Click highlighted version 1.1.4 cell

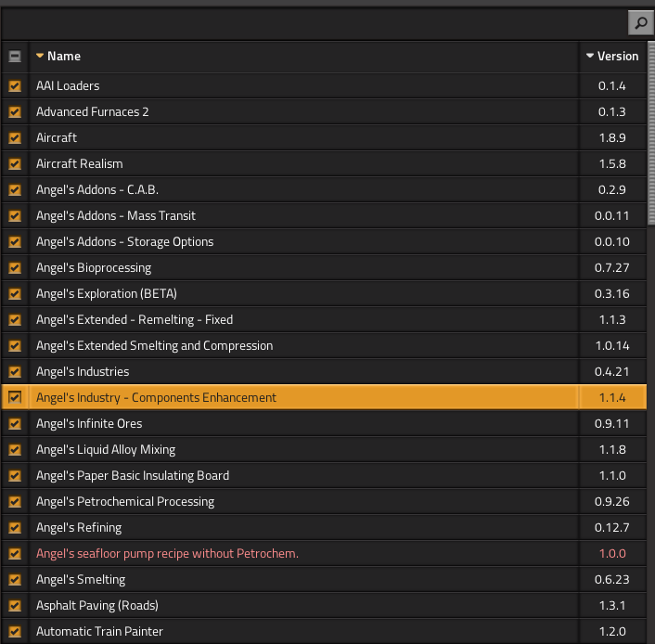[x=612, y=397]
